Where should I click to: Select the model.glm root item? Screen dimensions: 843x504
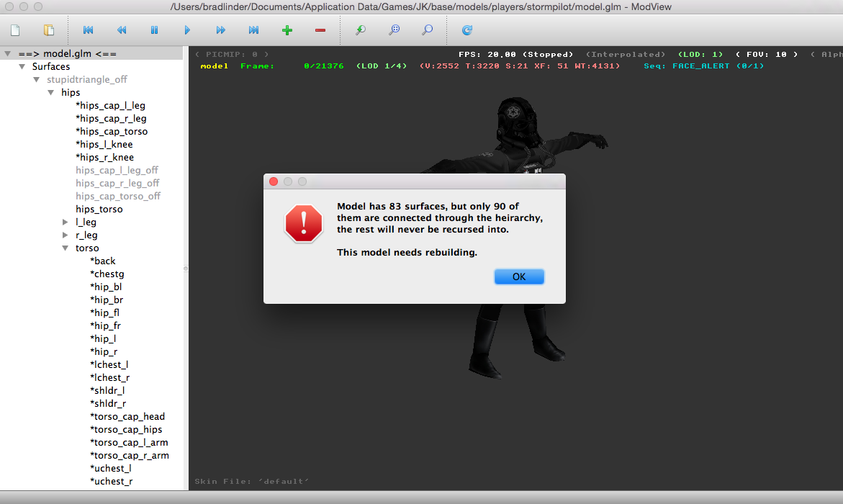click(67, 54)
